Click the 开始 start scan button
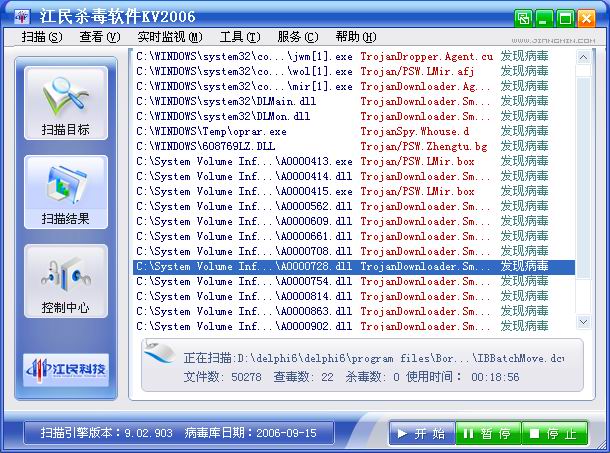This screenshot has height=453, width=610. 422,433
